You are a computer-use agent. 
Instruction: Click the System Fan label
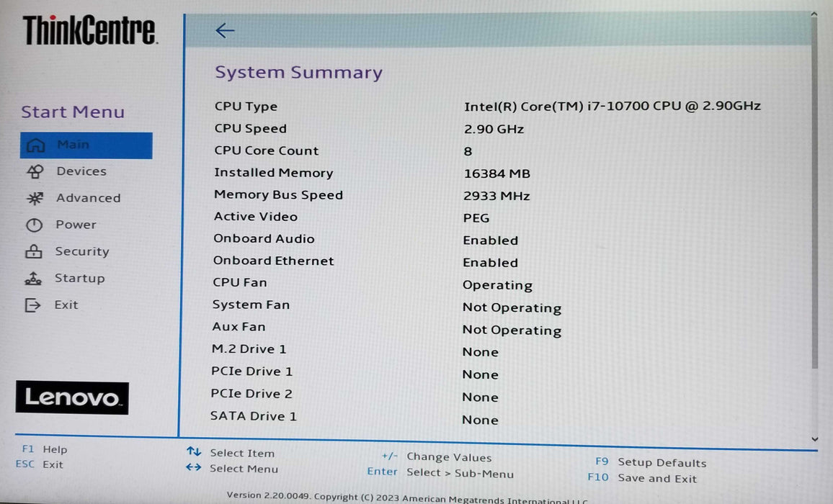251,305
